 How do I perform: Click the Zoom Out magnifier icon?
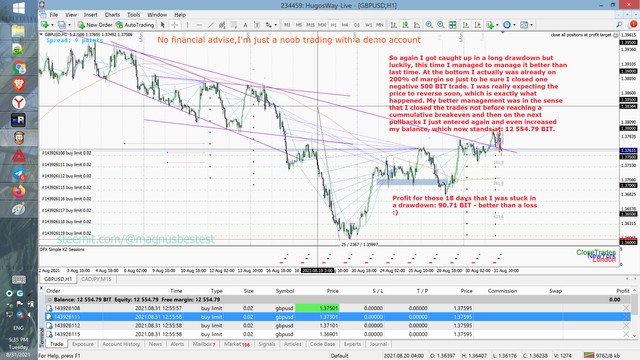pos(441,25)
